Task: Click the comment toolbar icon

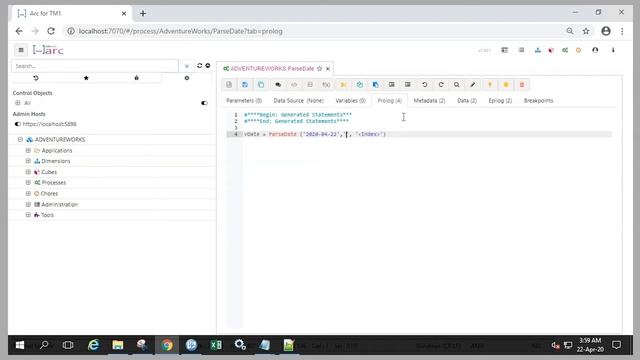Action: coord(278,84)
